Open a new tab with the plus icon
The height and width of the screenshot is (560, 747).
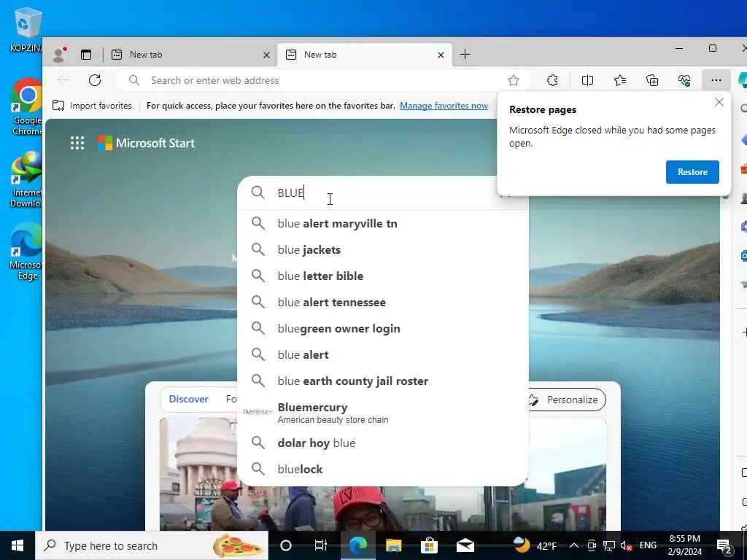[465, 55]
